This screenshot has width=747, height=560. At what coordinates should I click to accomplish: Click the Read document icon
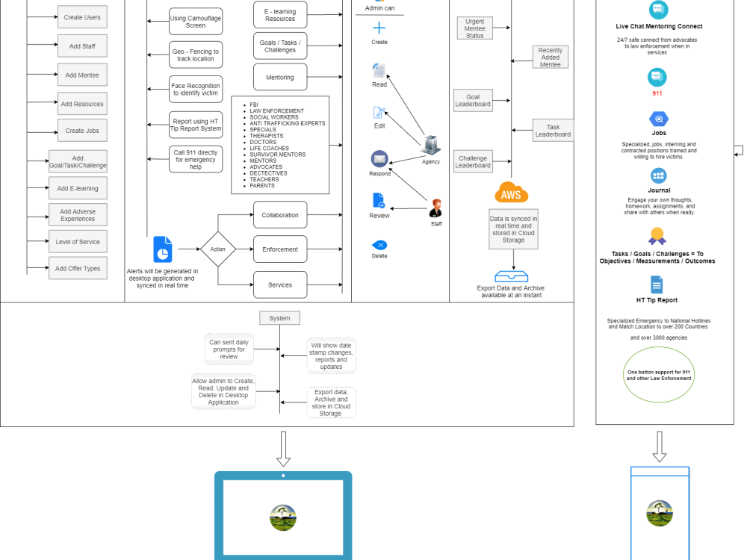pos(379,71)
